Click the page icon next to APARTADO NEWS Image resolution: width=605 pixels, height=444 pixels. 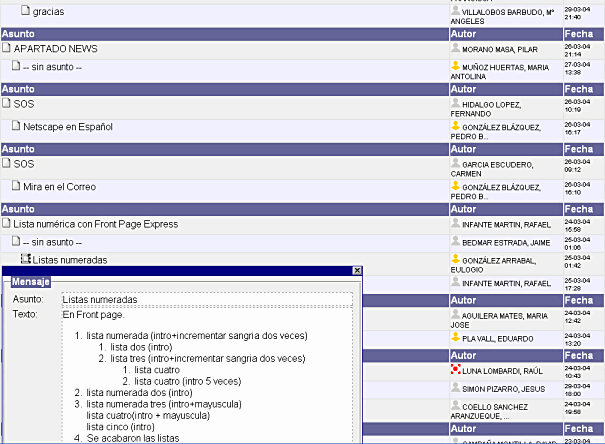7,47
